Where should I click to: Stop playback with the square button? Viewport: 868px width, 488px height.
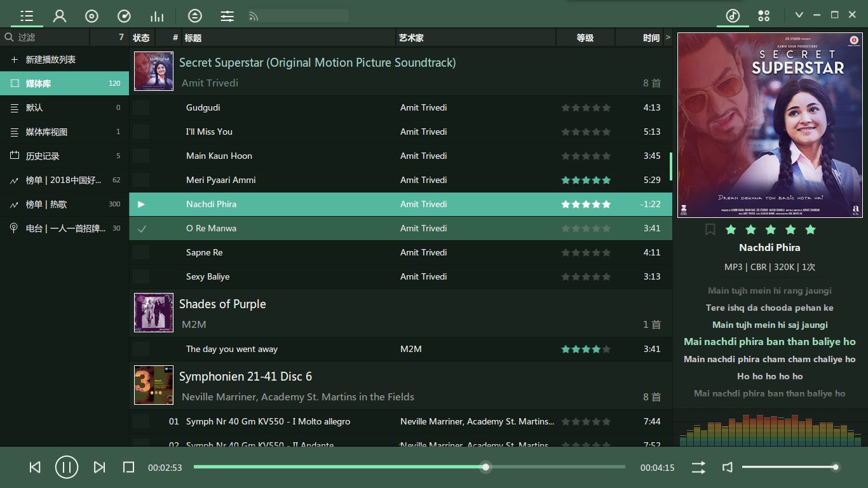tap(128, 468)
